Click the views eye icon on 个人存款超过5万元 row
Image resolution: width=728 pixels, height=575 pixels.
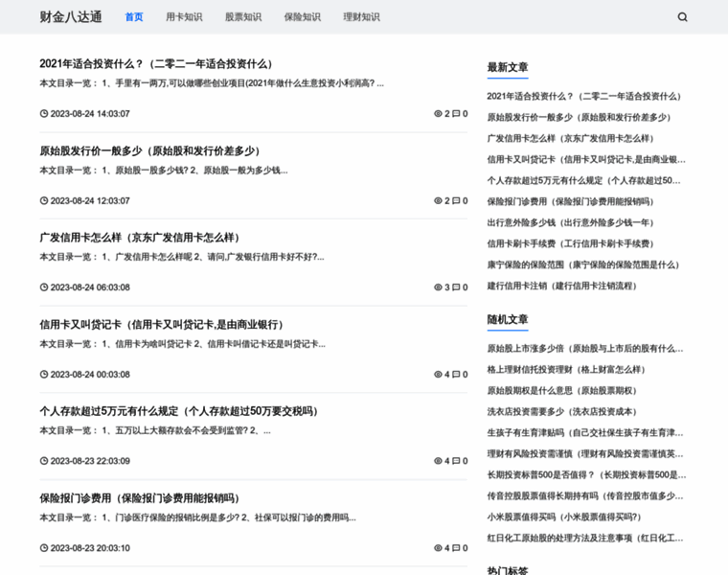[x=438, y=461]
